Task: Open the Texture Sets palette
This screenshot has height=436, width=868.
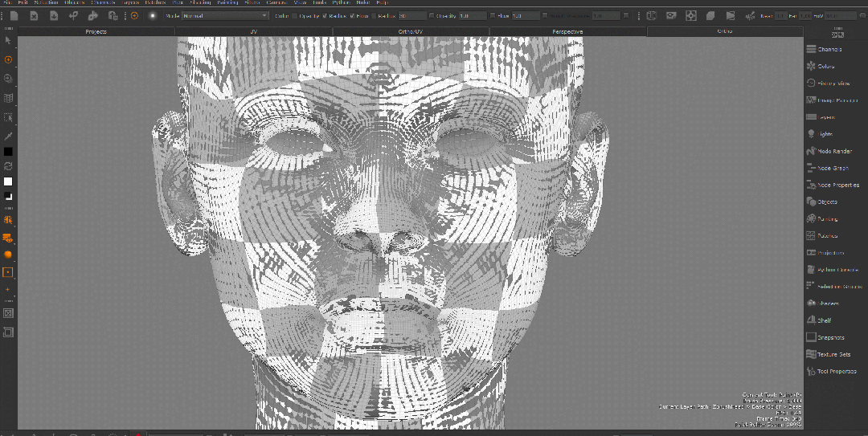Action: point(829,355)
